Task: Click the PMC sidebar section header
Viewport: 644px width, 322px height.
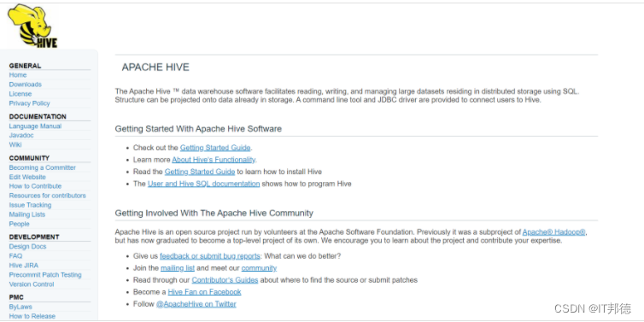Action: pos(16,297)
